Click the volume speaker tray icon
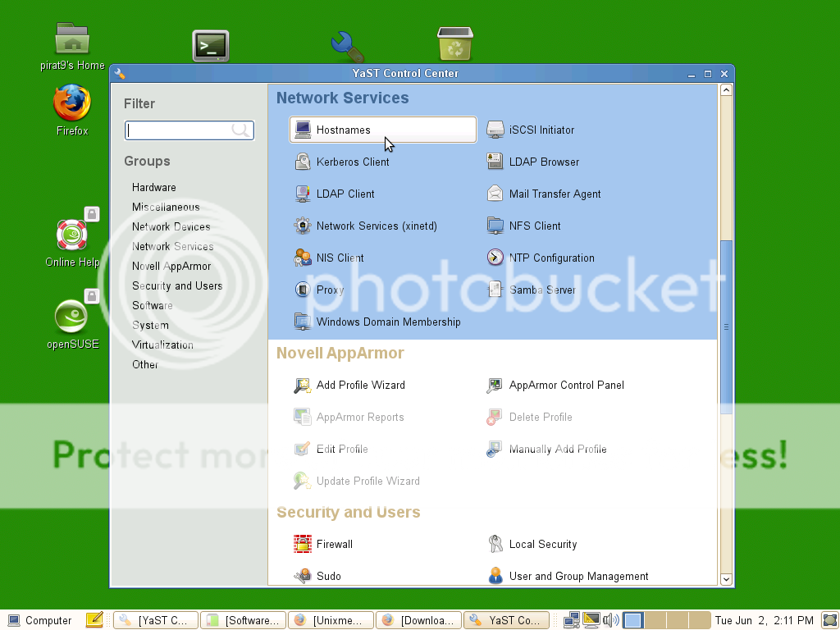Screen dimensions: 840x630 610,620
